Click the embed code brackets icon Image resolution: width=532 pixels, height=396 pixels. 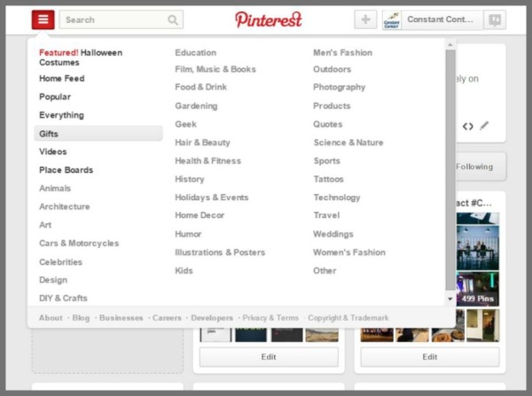click(x=467, y=127)
